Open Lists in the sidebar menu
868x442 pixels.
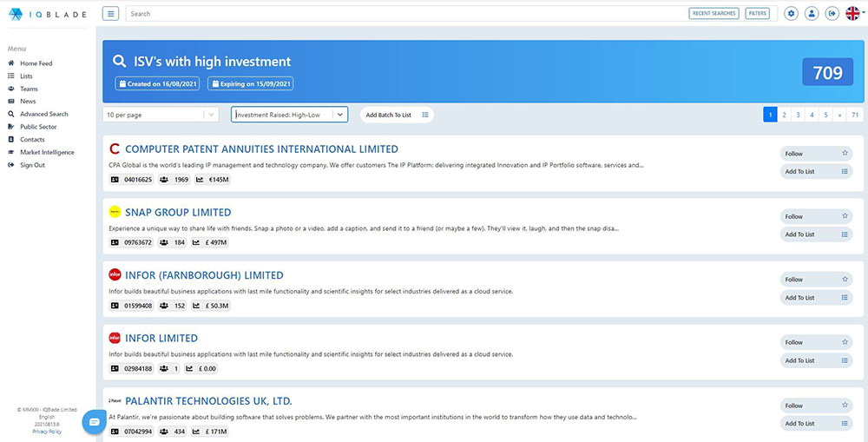point(26,76)
